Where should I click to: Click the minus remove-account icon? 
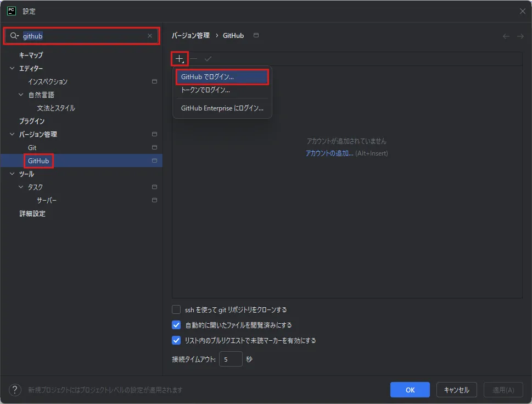pos(194,59)
